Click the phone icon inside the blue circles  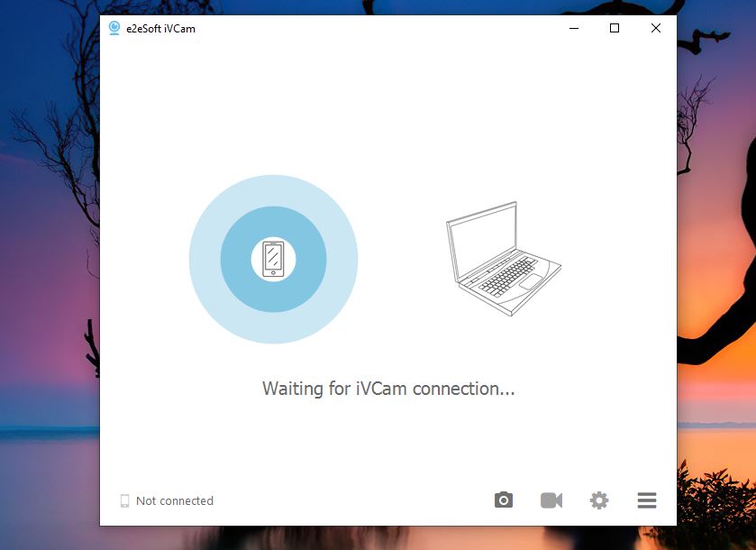click(x=273, y=260)
